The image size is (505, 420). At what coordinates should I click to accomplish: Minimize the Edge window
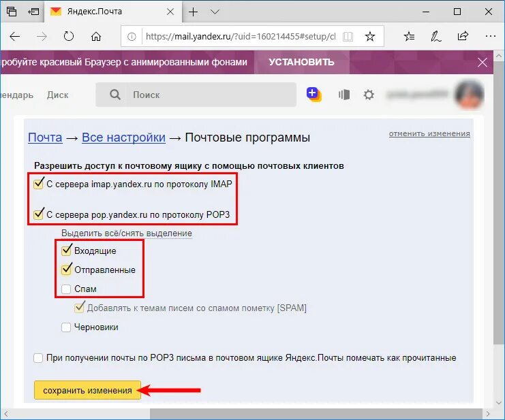tap(426, 12)
